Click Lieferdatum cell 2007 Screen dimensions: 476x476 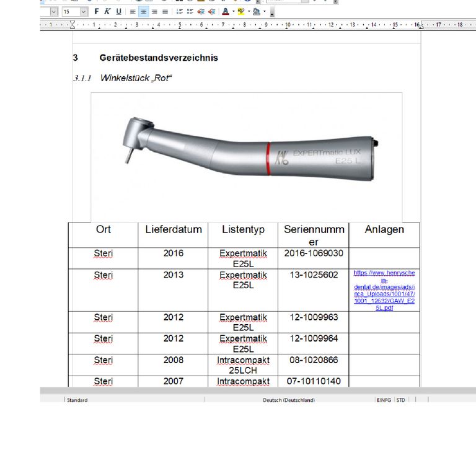pos(174,381)
